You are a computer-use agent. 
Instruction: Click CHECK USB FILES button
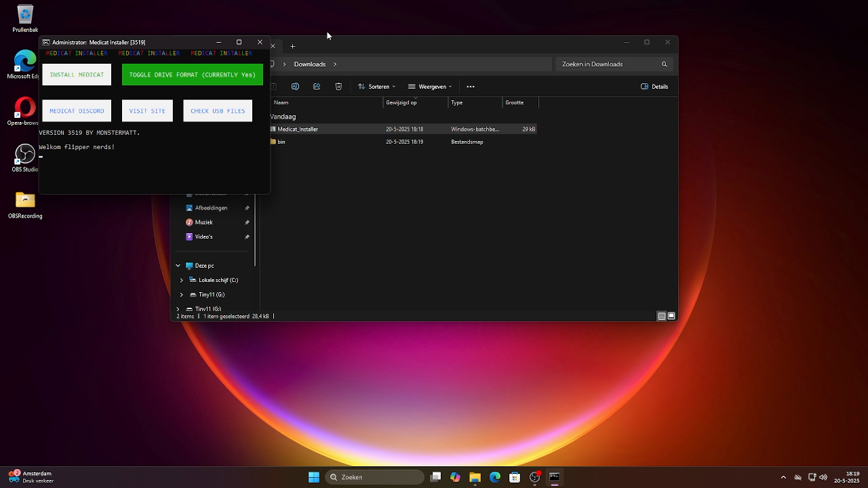click(x=218, y=111)
